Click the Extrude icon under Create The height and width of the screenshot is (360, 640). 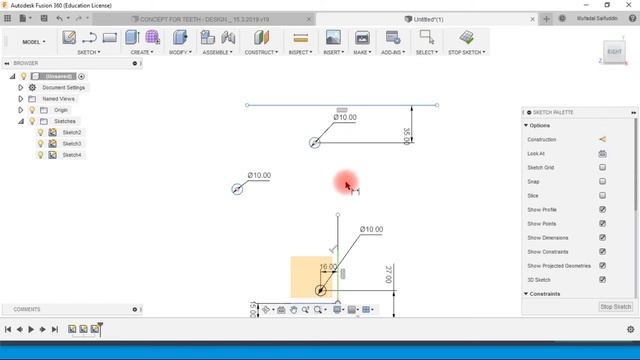point(132,38)
